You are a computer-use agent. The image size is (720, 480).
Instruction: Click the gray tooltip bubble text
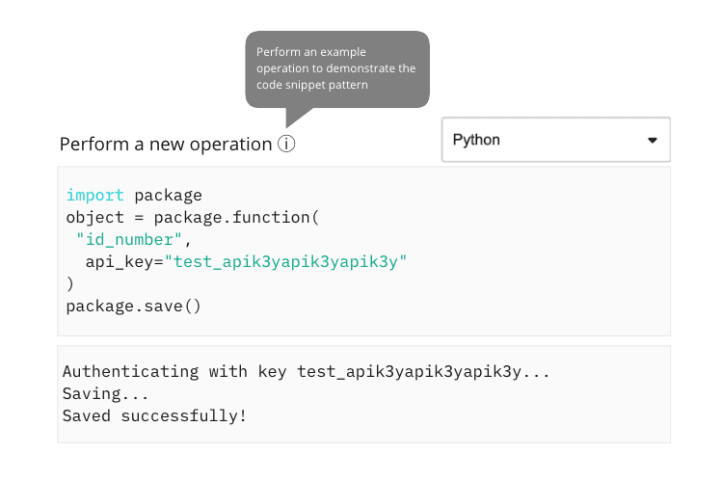pyautogui.click(x=337, y=68)
